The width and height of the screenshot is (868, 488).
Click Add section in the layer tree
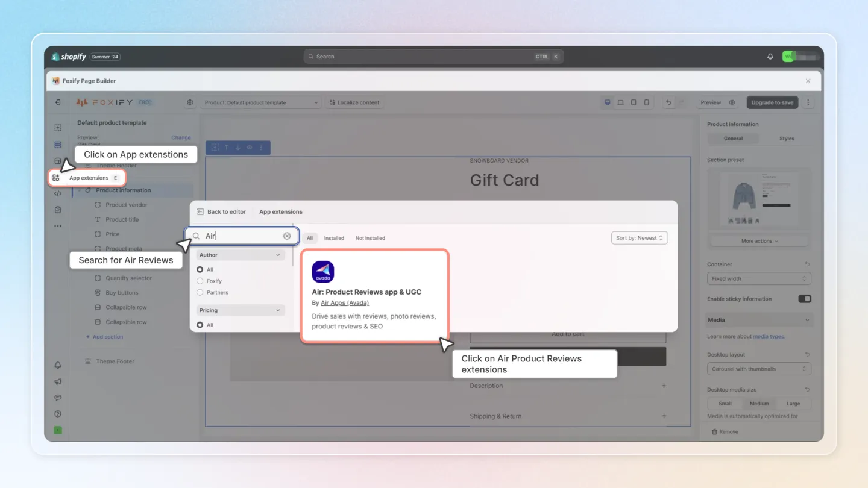coord(105,337)
